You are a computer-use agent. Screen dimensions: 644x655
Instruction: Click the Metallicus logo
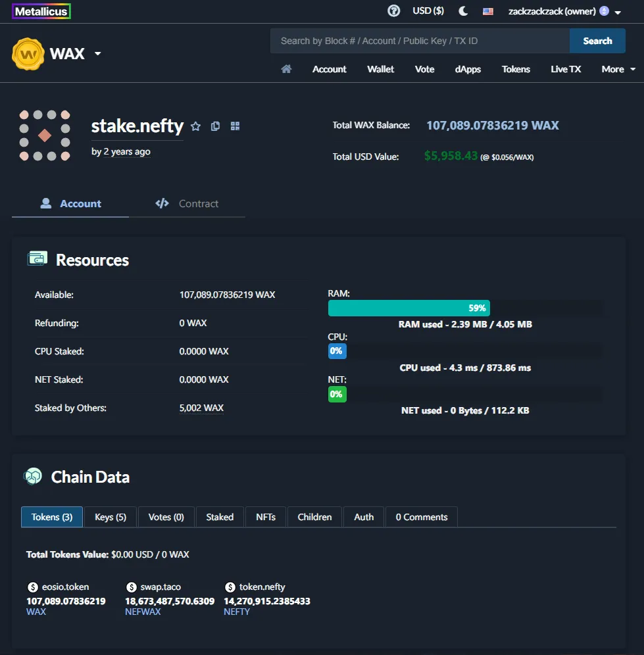tap(41, 11)
